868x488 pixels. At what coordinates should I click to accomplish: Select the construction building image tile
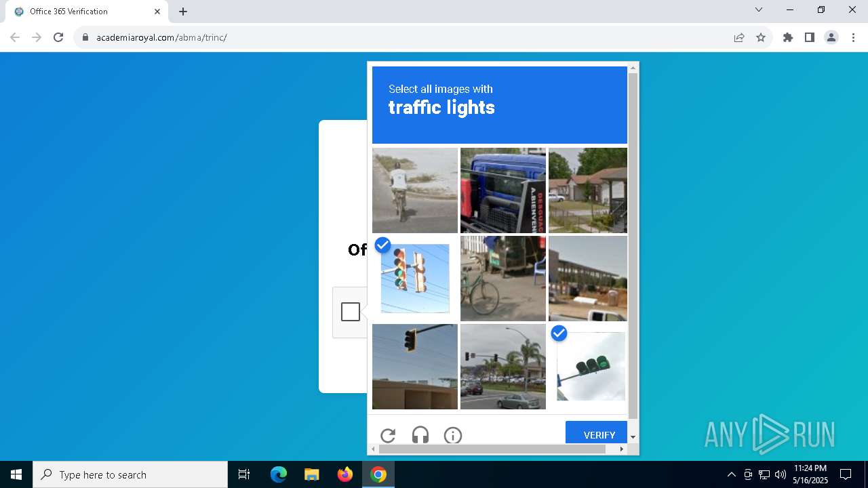(588, 279)
